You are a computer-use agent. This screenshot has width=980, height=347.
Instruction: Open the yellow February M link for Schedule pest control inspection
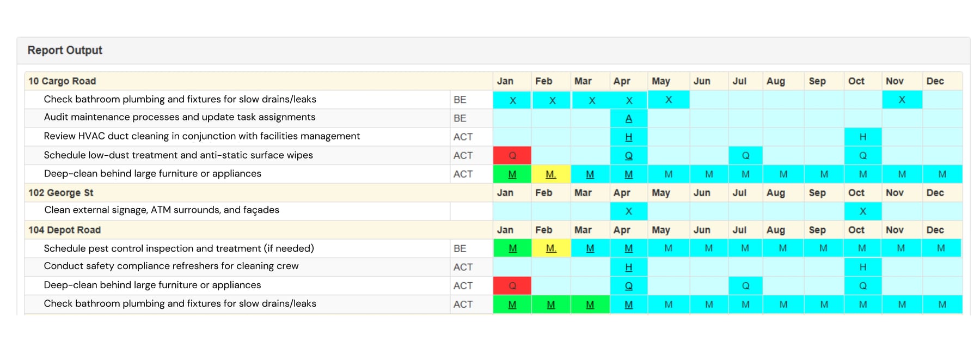click(551, 248)
